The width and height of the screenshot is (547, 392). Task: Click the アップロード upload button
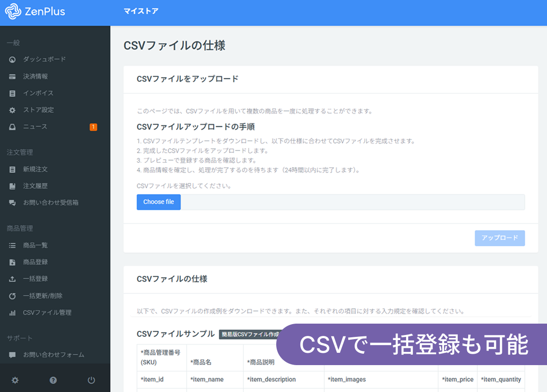pos(500,238)
